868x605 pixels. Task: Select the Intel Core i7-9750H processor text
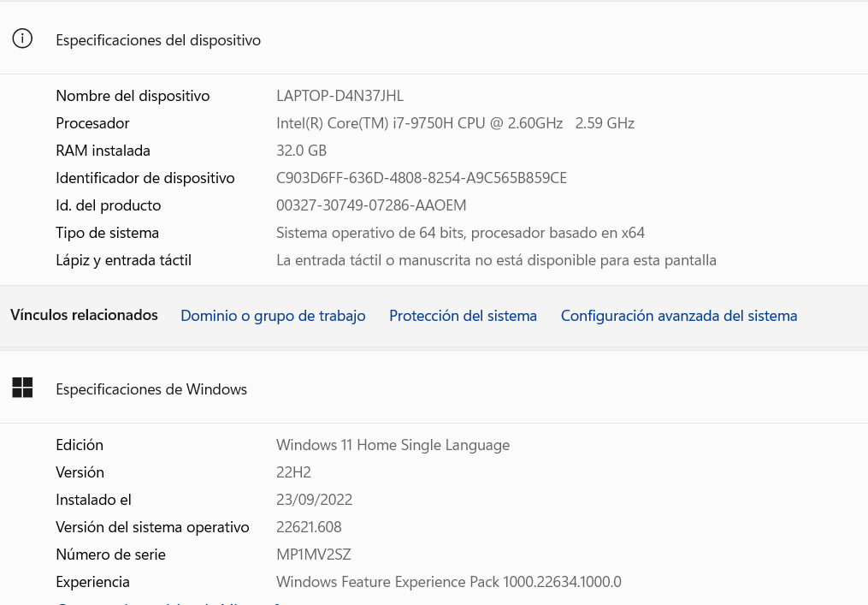point(455,123)
